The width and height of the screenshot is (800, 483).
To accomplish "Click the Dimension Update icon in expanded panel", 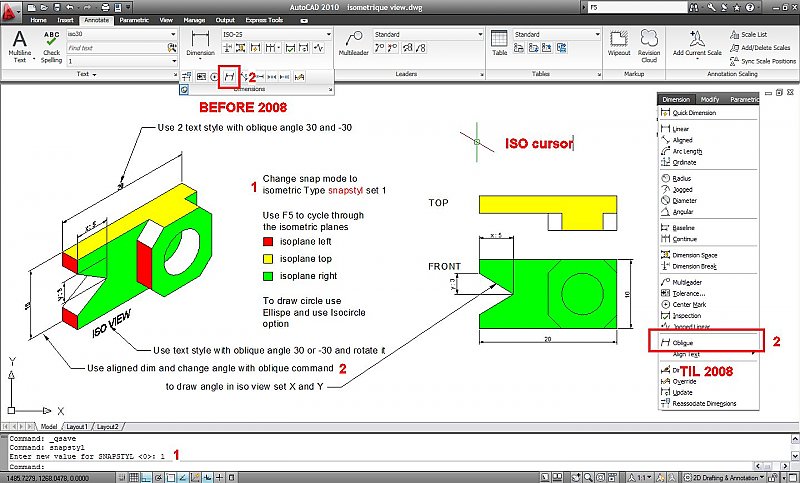I will pos(303,48).
